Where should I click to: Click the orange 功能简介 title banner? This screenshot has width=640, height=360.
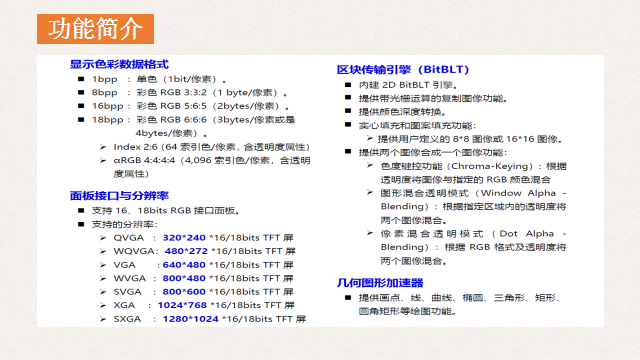tap(95, 29)
